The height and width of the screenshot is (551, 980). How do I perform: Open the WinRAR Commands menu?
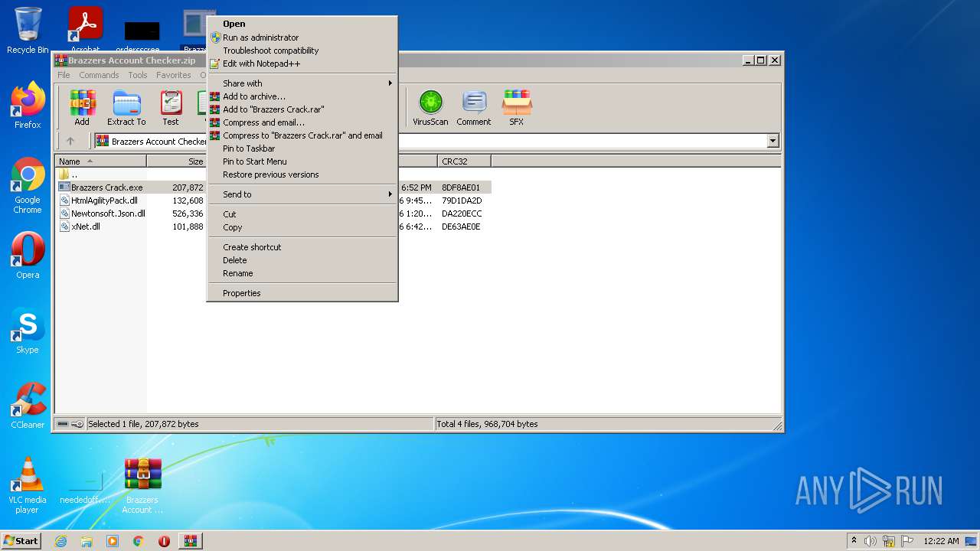point(99,75)
